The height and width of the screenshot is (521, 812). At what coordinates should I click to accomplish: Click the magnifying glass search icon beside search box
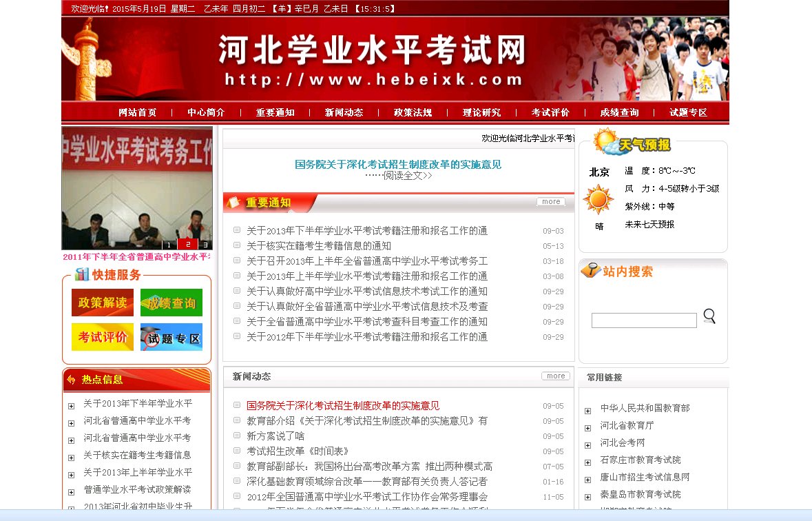(709, 316)
